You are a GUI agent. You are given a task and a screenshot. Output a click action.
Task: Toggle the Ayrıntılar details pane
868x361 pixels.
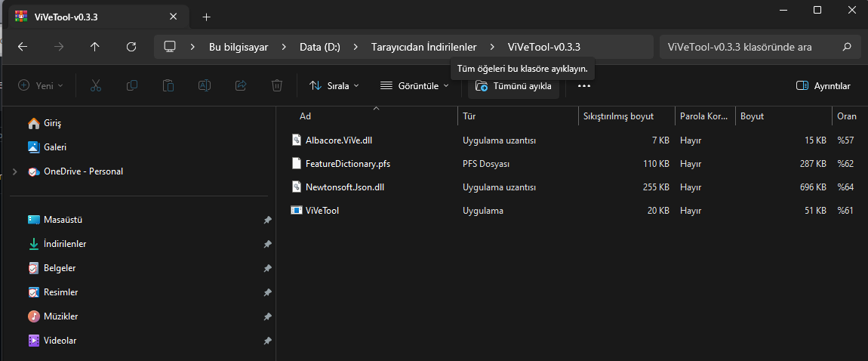point(823,86)
